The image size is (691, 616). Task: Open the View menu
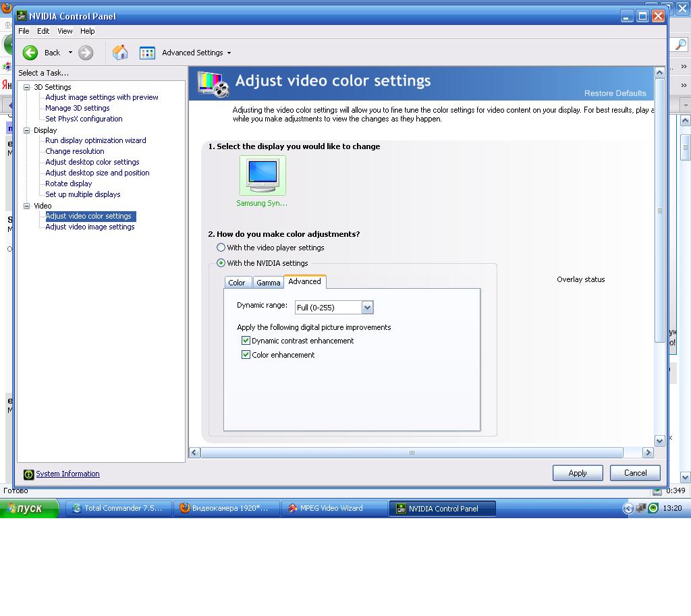(x=65, y=31)
